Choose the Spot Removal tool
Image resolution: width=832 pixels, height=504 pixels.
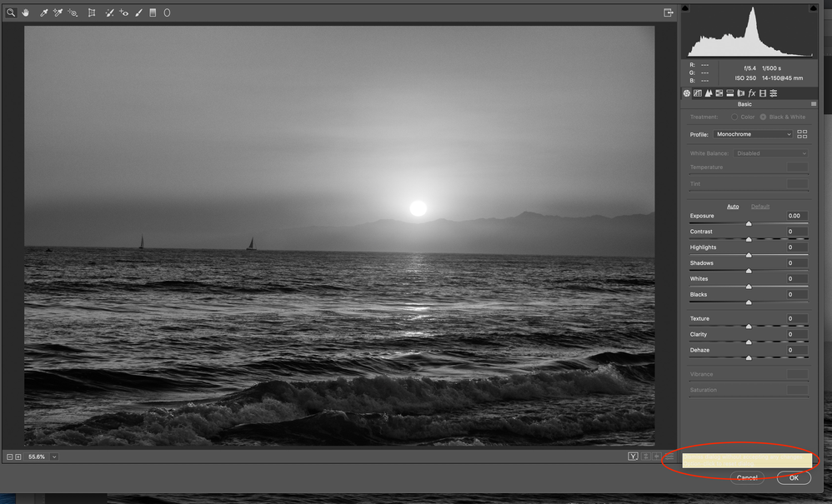pos(109,12)
